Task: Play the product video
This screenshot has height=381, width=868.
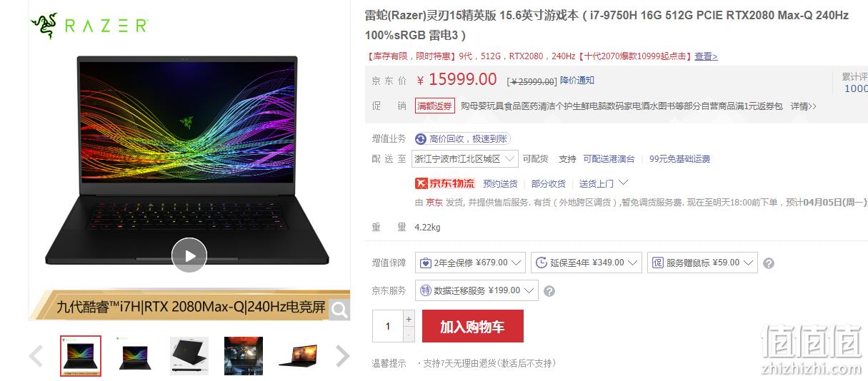Action: click(x=189, y=255)
